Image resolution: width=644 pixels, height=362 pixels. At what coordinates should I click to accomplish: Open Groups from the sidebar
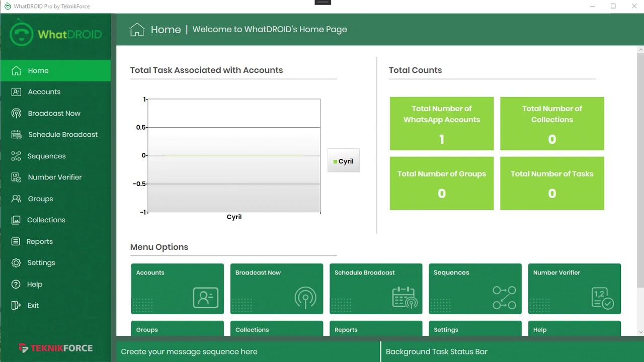pyautogui.click(x=55, y=199)
